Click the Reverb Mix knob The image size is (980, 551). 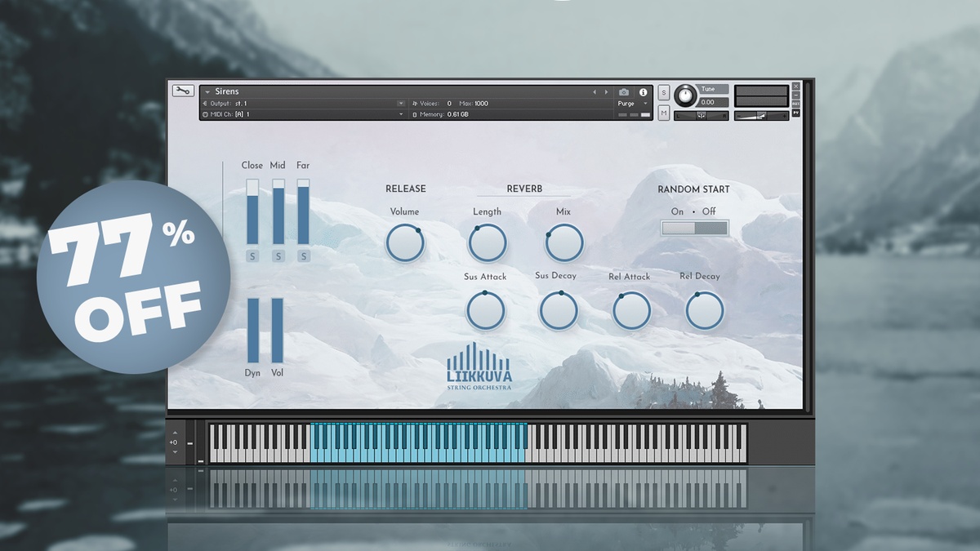564,243
